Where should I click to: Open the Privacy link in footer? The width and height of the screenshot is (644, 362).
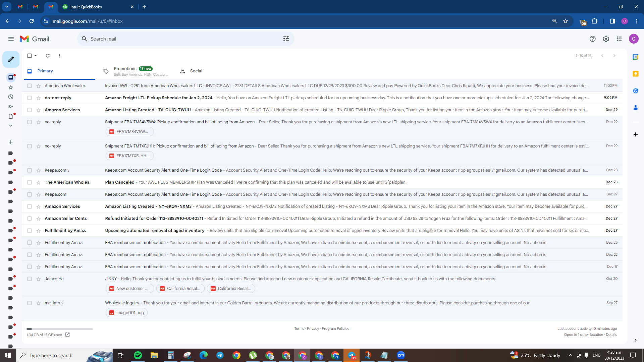[x=313, y=328]
